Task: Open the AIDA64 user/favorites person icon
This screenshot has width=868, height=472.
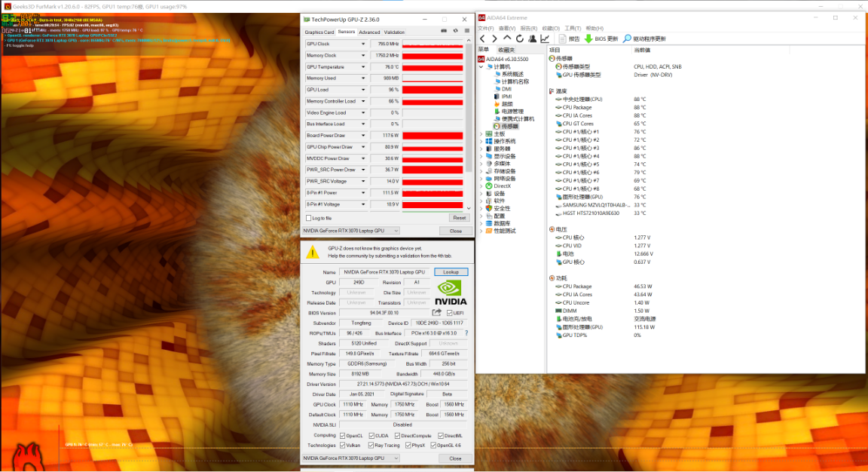Action: click(532, 38)
